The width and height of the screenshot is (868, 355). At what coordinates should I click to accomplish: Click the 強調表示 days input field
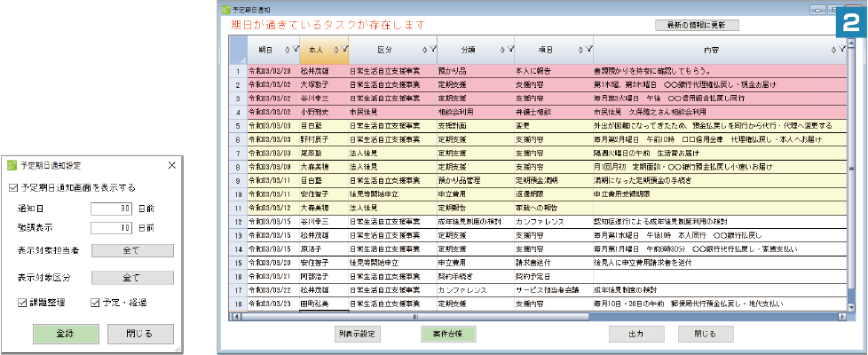[x=111, y=228]
